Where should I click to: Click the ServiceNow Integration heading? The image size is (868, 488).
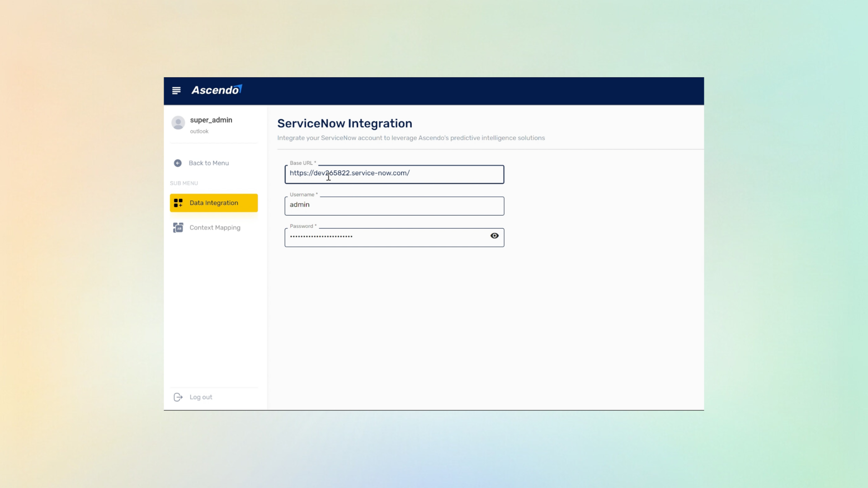click(344, 123)
